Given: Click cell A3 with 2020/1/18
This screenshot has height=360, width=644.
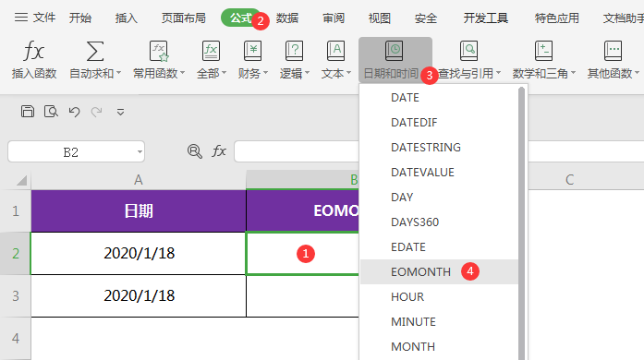Looking at the screenshot, I should [139, 295].
